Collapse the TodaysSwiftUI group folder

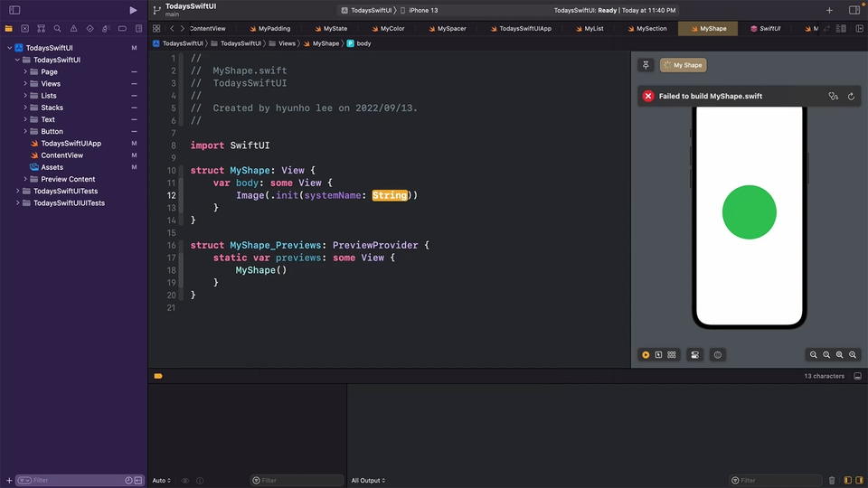pos(17,60)
